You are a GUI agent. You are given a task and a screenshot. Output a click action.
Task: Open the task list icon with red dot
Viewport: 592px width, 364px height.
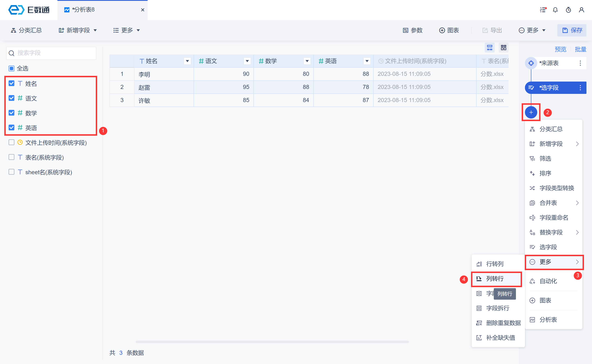(x=543, y=10)
